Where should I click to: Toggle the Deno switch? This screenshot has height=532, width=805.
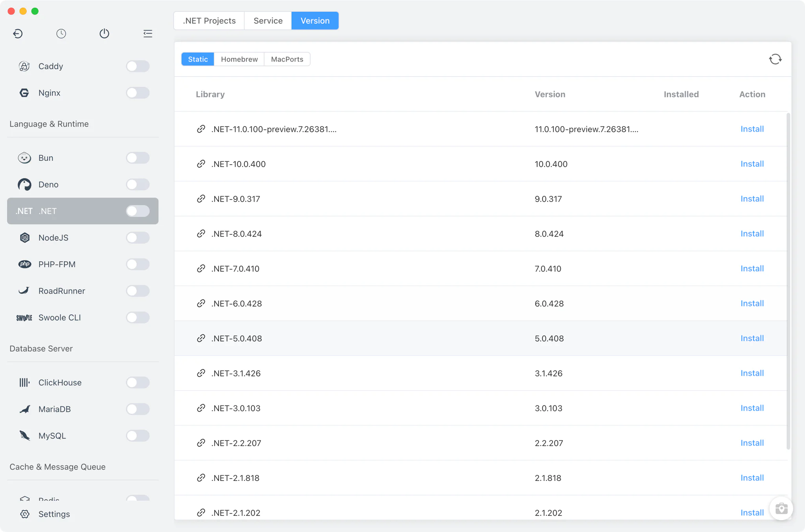point(138,184)
